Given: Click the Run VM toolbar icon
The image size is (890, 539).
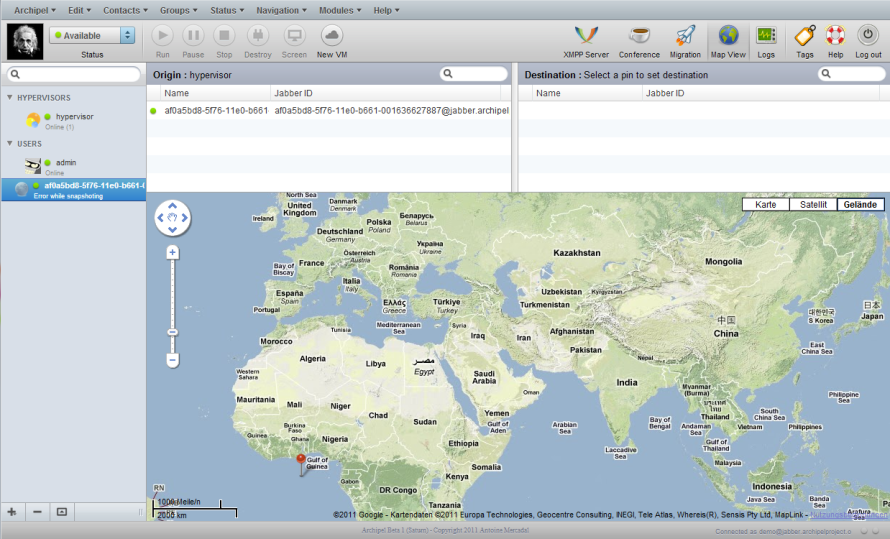Looking at the screenshot, I should click(162, 36).
